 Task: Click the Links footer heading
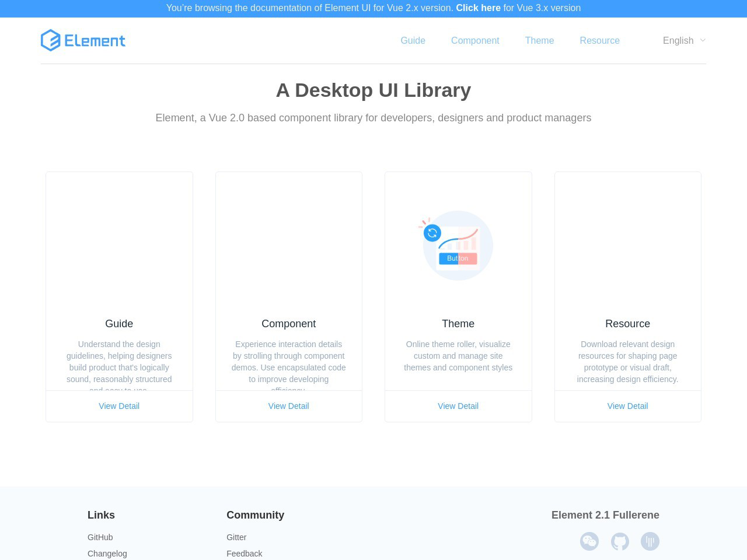(x=102, y=515)
